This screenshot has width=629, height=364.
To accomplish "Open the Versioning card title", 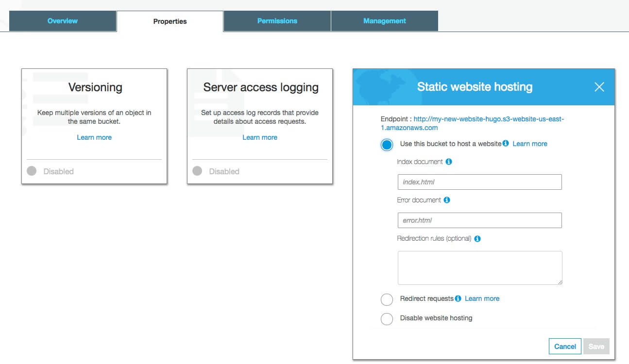I will [x=95, y=87].
